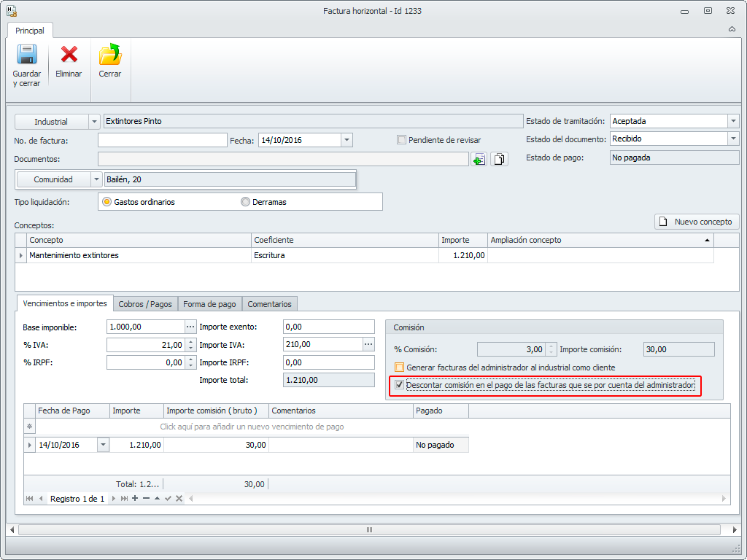The image size is (747, 560).
Task: Expand the Estado del documento dropdown
Action: click(x=733, y=139)
